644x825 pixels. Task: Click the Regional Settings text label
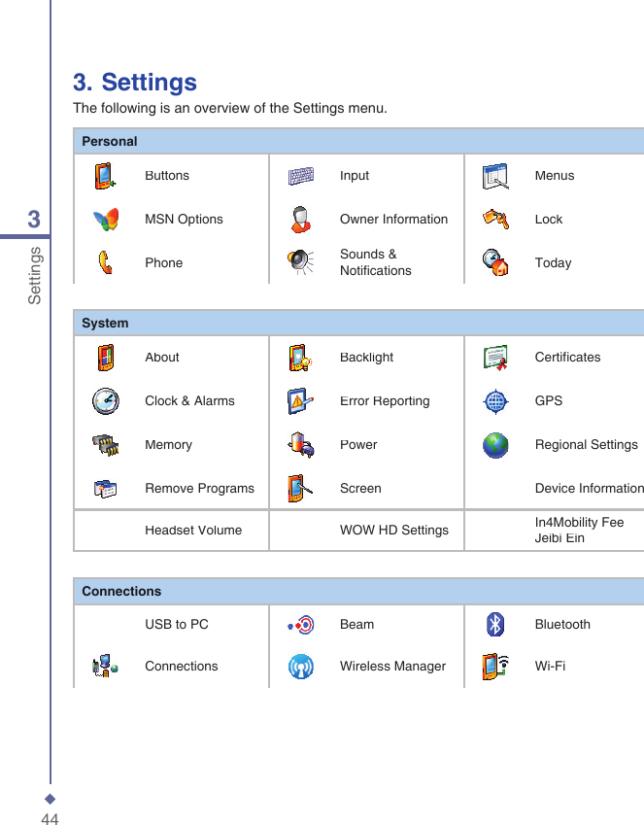click(x=586, y=445)
